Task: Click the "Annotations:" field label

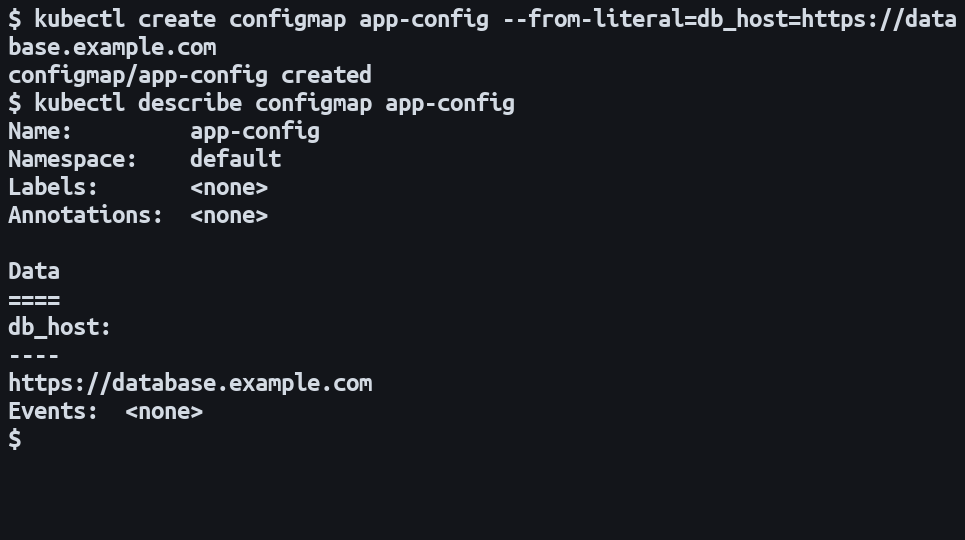Action: click(x=86, y=215)
